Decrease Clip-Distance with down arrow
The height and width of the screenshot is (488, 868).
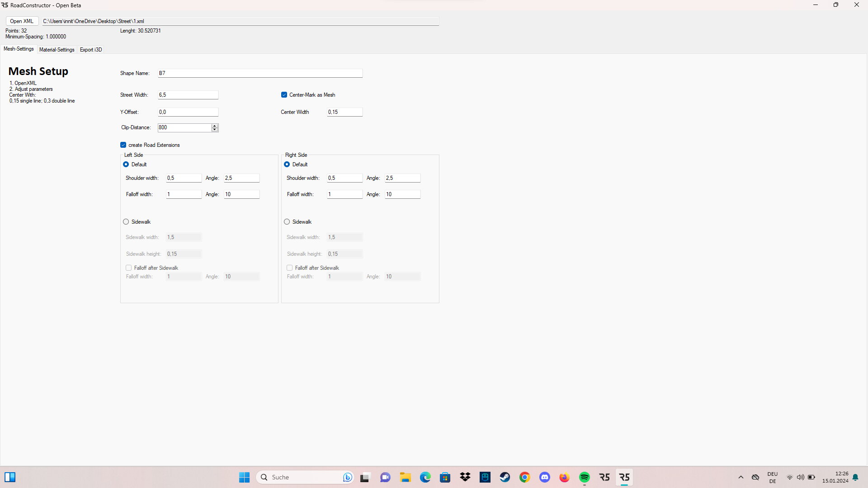click(x=215, y=130)
